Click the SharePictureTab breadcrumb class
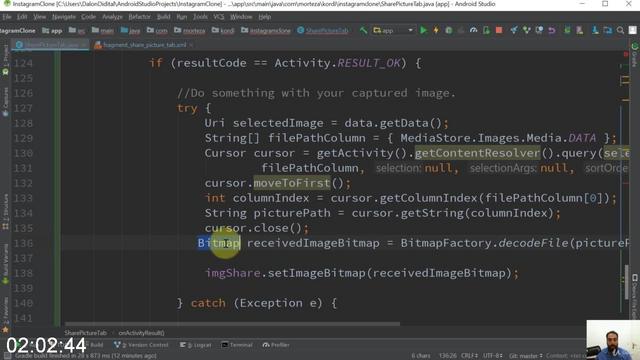Image resolution: width=640 pixels, height=360 pixels. [323, 31]
